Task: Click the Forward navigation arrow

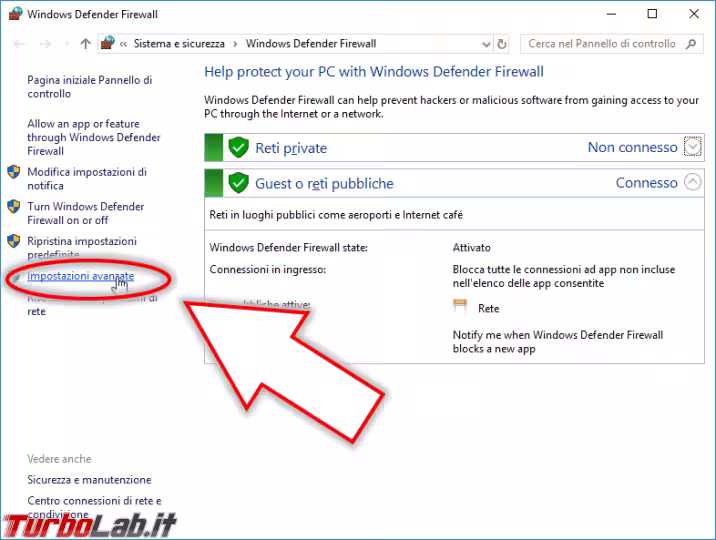Action: pyautogui.click(x=45, y=44)
